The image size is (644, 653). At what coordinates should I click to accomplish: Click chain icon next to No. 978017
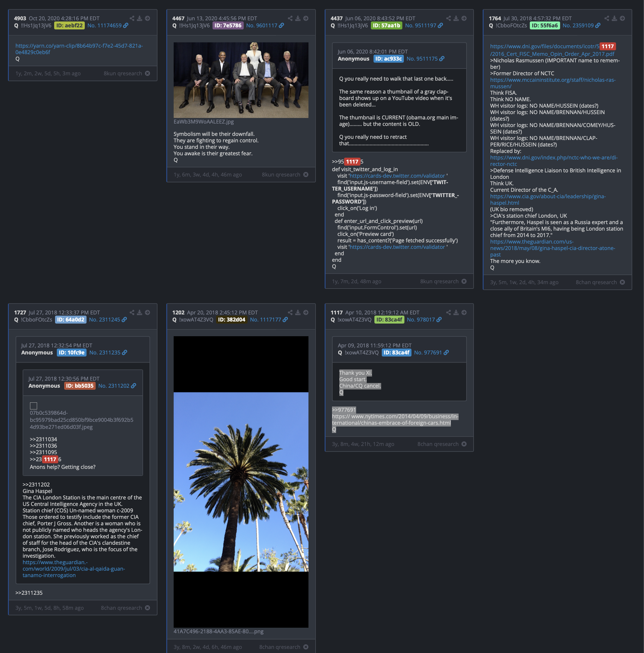pyautogui.click(x=439, y=319)
